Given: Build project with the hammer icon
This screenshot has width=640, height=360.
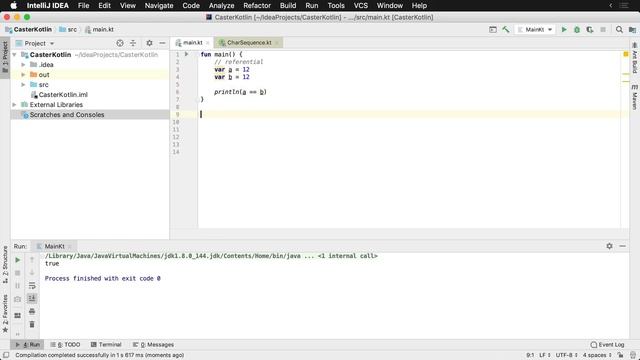Looking at the screenshot, I should click(x=506, y=29).
